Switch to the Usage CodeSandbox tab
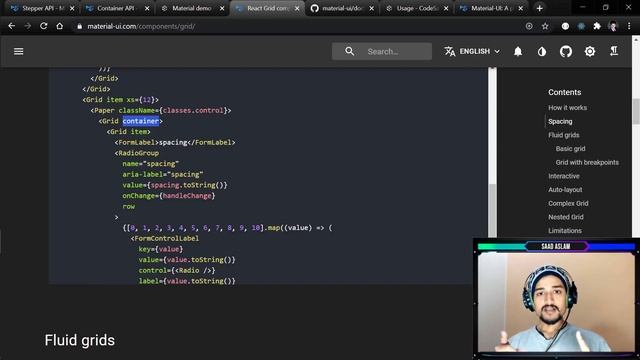 [416, 8]
